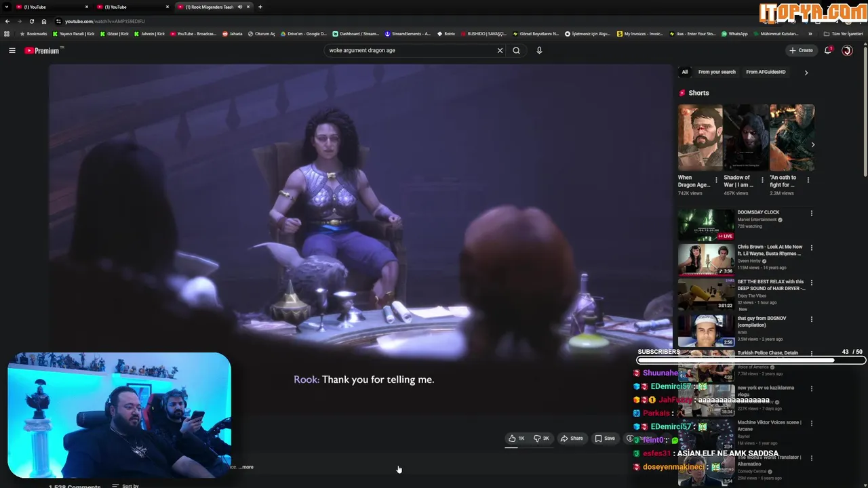Open that guy from BOSNOV thumbnail

(x=706, y=330)
